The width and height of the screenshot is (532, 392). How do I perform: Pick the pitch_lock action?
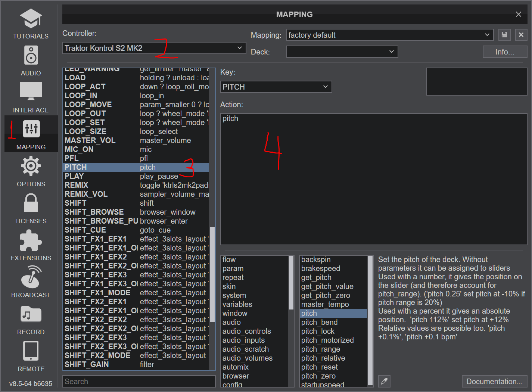click(x=334, y=331)
